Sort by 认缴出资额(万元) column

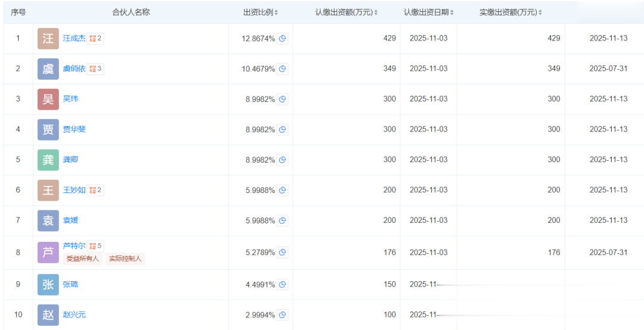click(x=376, y=13)
